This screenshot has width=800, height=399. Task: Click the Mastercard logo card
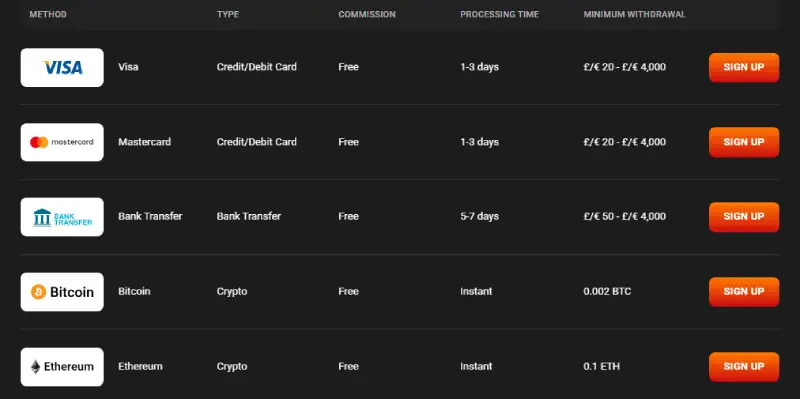[x=62, y=142]
